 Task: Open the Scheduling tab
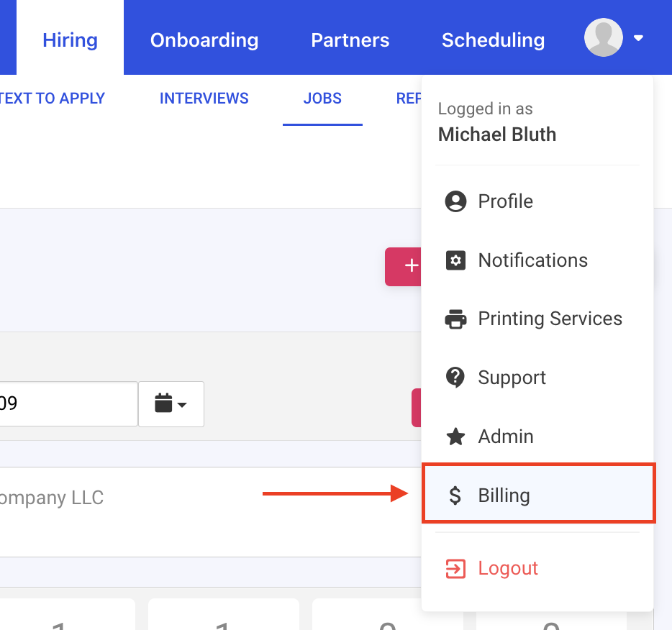493,40
